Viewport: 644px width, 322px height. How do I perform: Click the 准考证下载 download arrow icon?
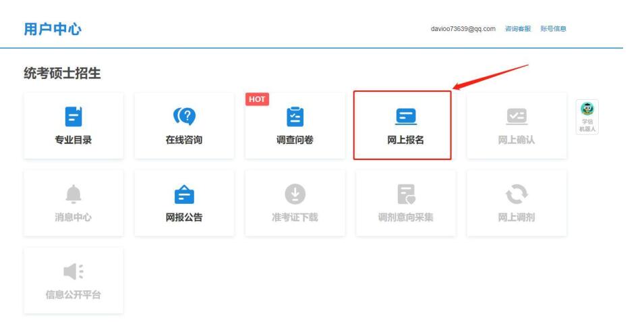(x=295, y=194)
